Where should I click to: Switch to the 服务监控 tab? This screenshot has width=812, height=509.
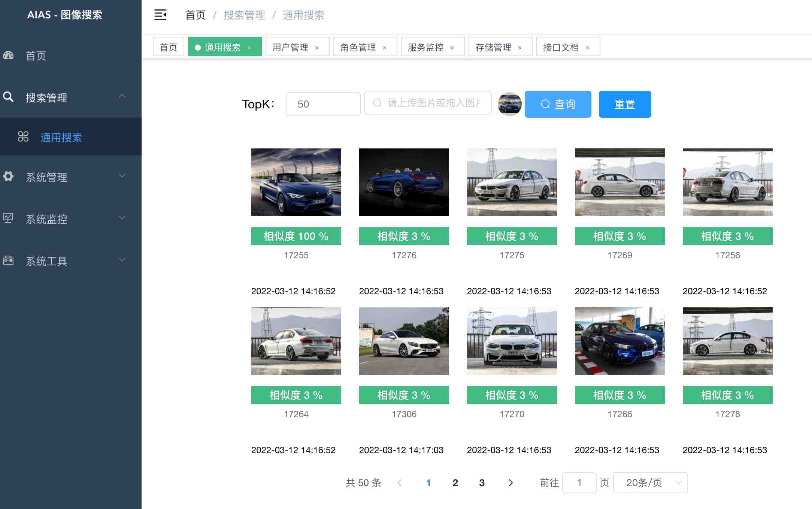425,47
